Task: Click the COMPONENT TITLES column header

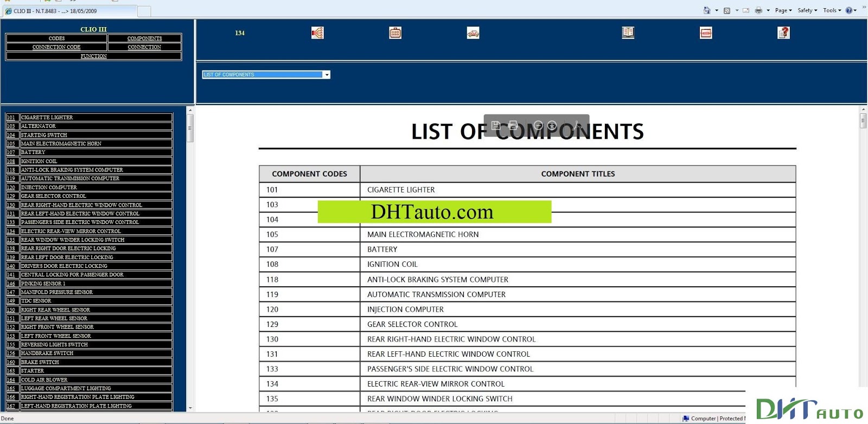Action: 578,174
